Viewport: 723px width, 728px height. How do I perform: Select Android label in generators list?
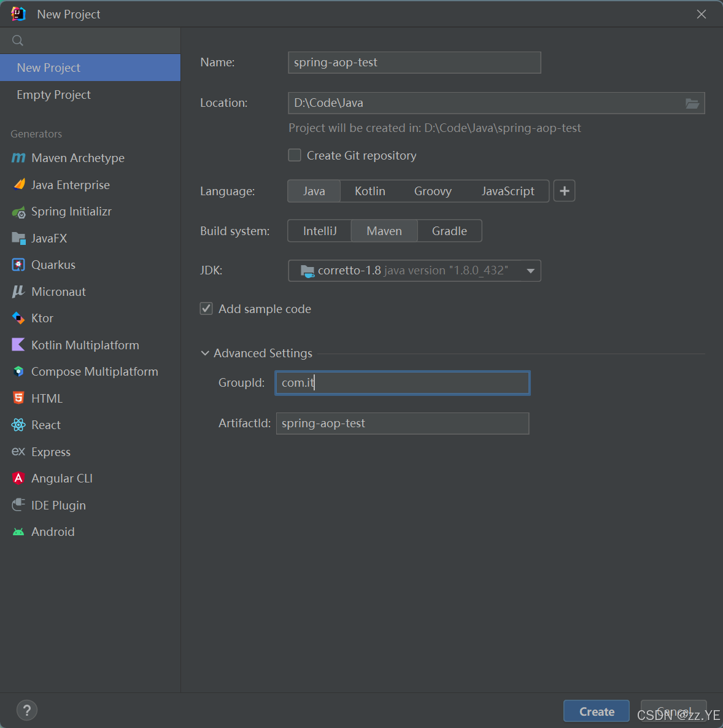[x=53, y=532]
